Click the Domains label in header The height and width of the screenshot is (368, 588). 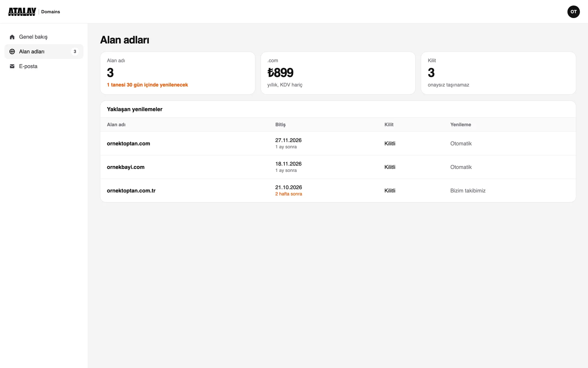[x=50, y=12]
